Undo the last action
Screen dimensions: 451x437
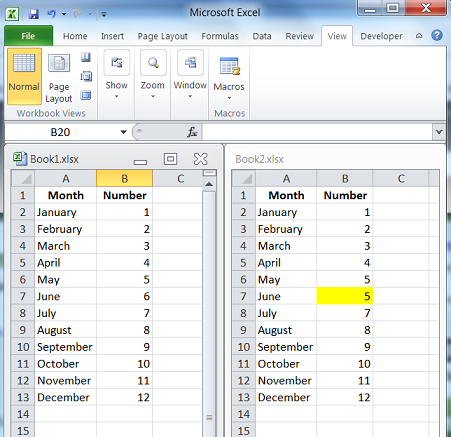[x=52, y=14]
